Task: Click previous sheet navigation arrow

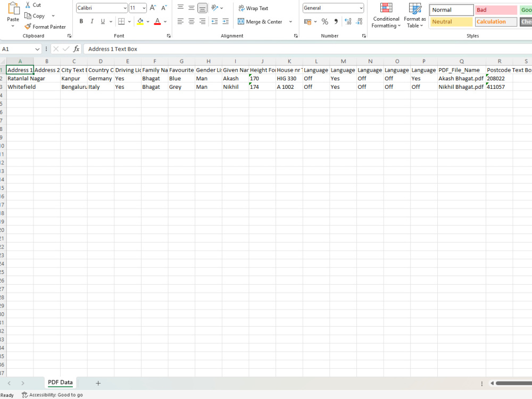Action: pyautogui.click(x=9, y=383)
